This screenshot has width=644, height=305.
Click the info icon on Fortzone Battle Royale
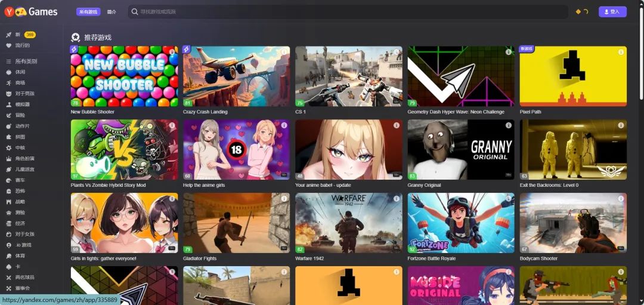pos(509,199)
